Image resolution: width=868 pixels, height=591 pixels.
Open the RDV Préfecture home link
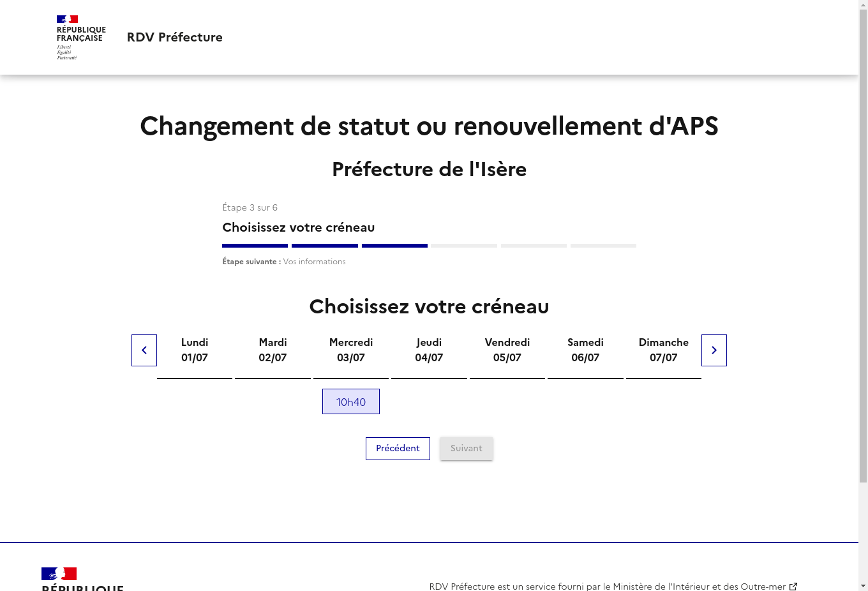175,37
